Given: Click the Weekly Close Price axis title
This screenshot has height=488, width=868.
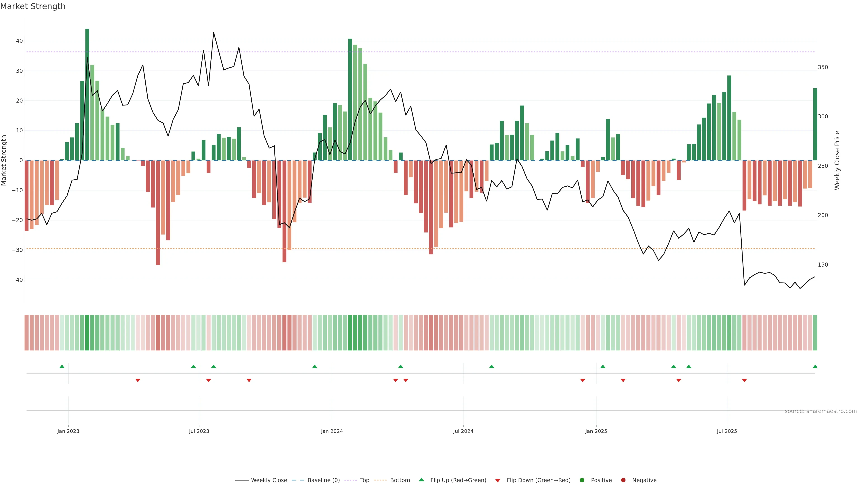Looking at the screenshot, I should pyautogui.click(x=837, y=160).
